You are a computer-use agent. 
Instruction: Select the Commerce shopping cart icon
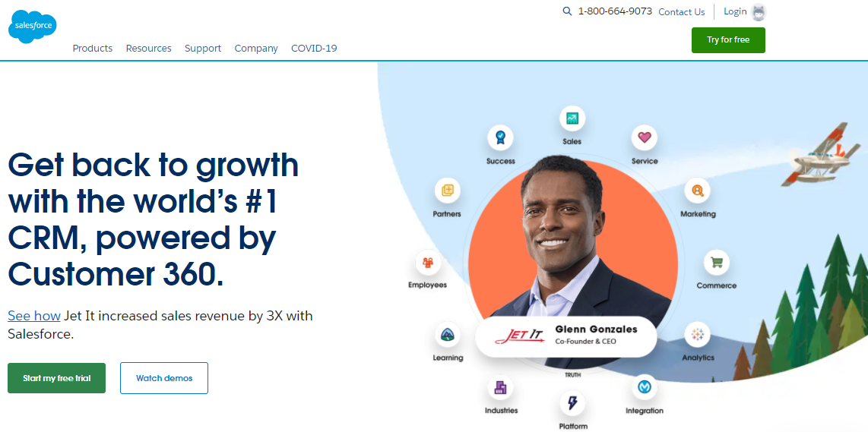716,262
